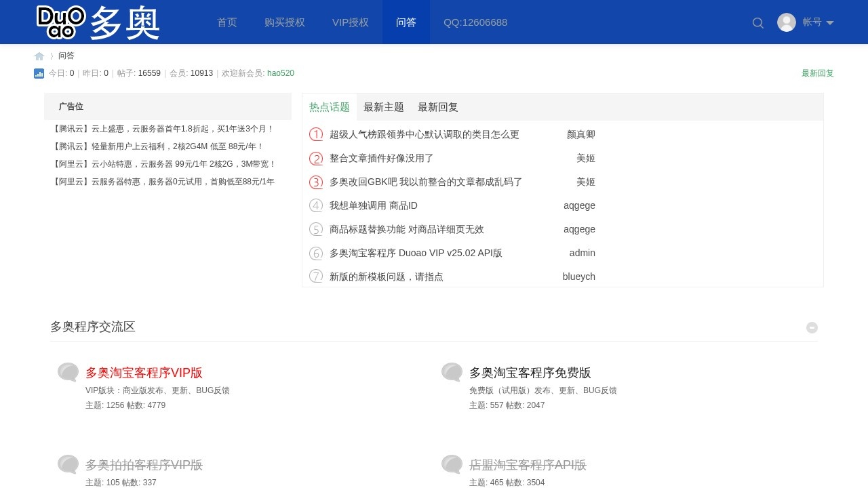
Task: Click the chat bubble icon beside 店盟淘宝客程序API版
Action: click(x=452, y=464)
